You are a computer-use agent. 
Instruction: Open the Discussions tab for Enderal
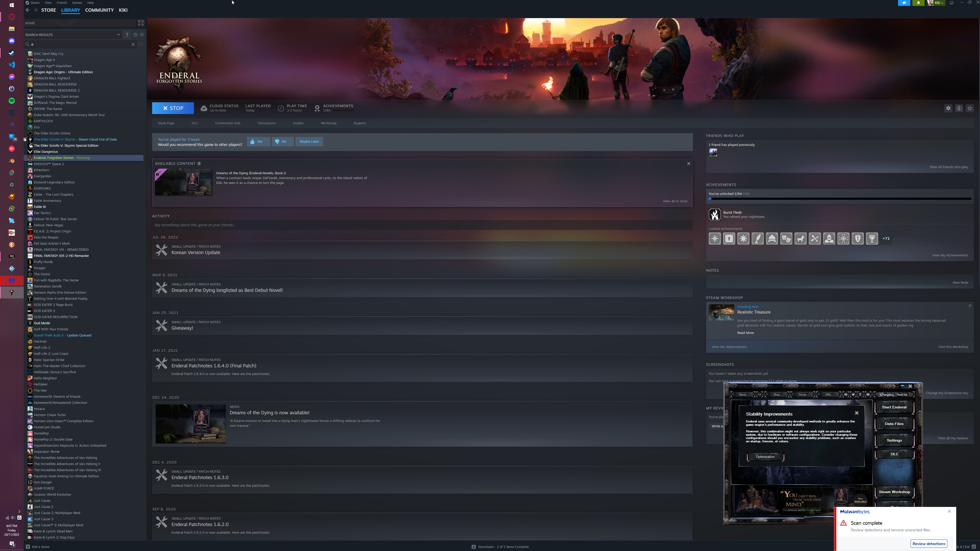[x=267, y=123]
